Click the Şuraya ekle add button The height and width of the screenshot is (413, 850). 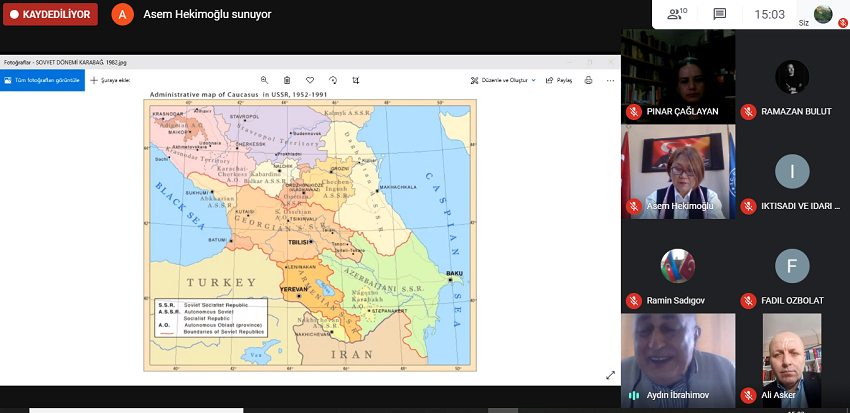coord(111,80)
